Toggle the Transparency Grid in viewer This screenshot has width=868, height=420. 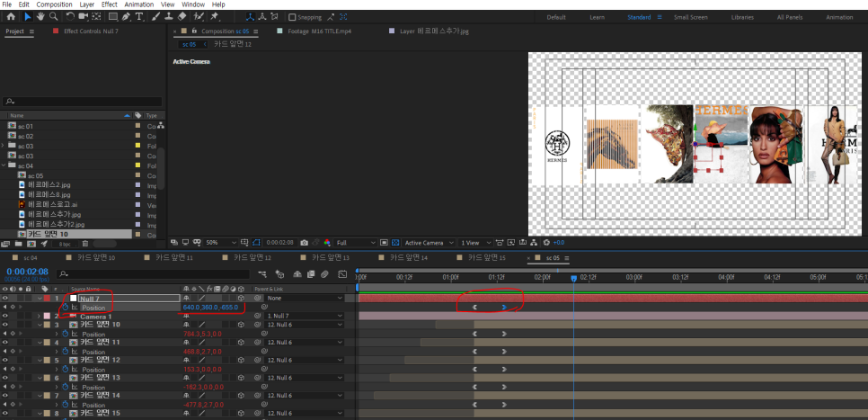[395, 243]
